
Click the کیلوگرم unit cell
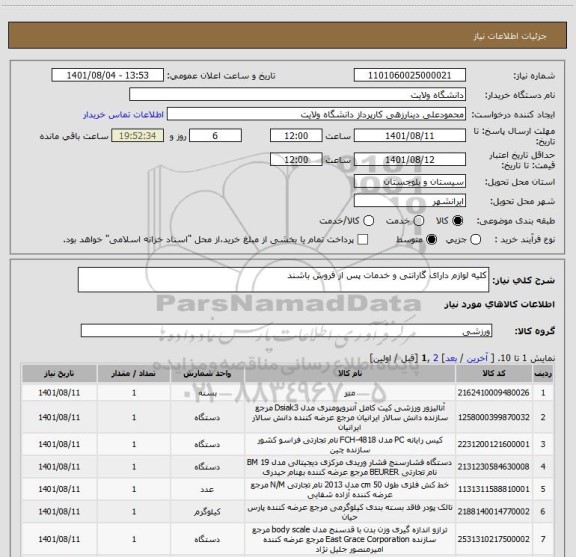207,512
